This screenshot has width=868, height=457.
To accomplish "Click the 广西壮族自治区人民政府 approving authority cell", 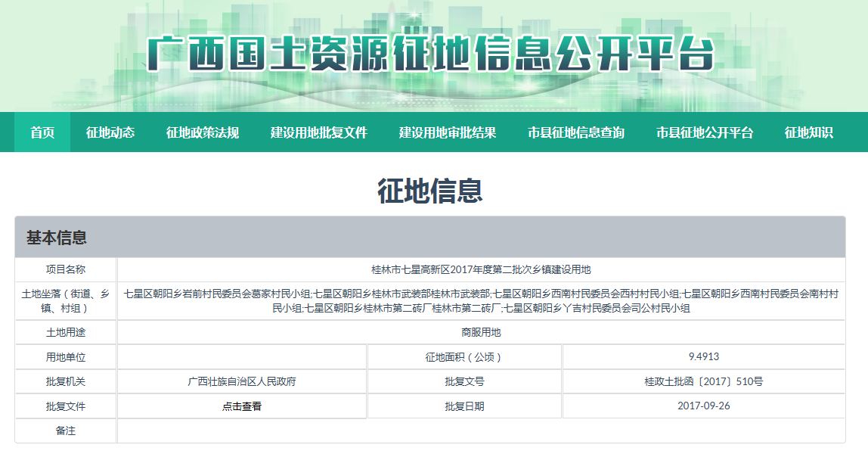I will pos(242,382).
